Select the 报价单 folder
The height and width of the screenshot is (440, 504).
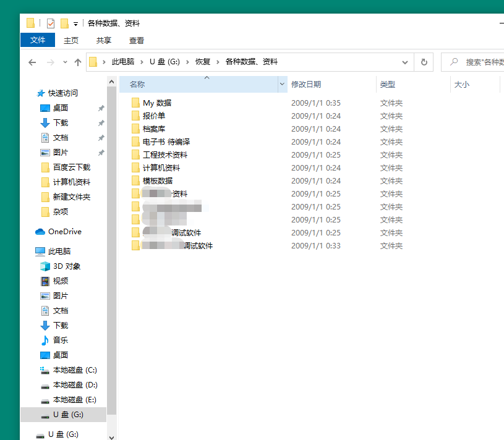[154, 116]
